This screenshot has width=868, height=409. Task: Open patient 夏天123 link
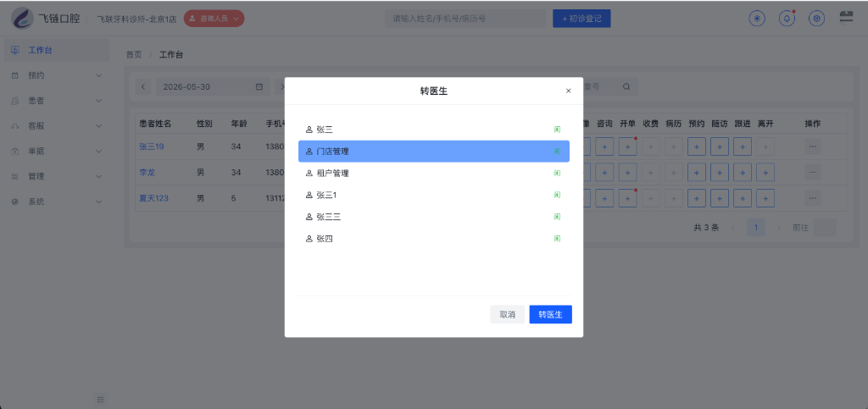click(154, 198)
